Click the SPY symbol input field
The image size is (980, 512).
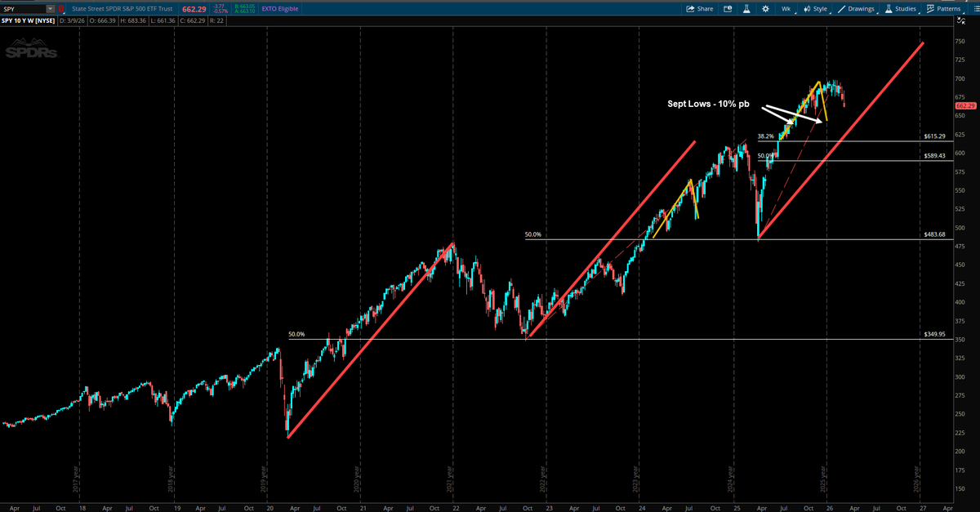click(24, 9)
